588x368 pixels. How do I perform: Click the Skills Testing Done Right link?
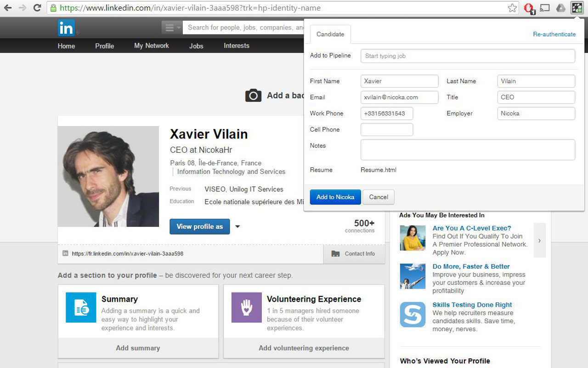(472, 305)
